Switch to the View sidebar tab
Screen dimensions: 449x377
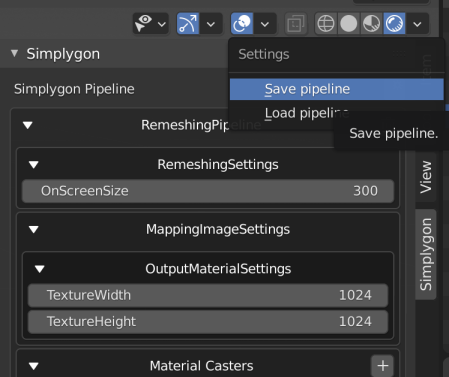pyautogui.click(x=426, y=177)
